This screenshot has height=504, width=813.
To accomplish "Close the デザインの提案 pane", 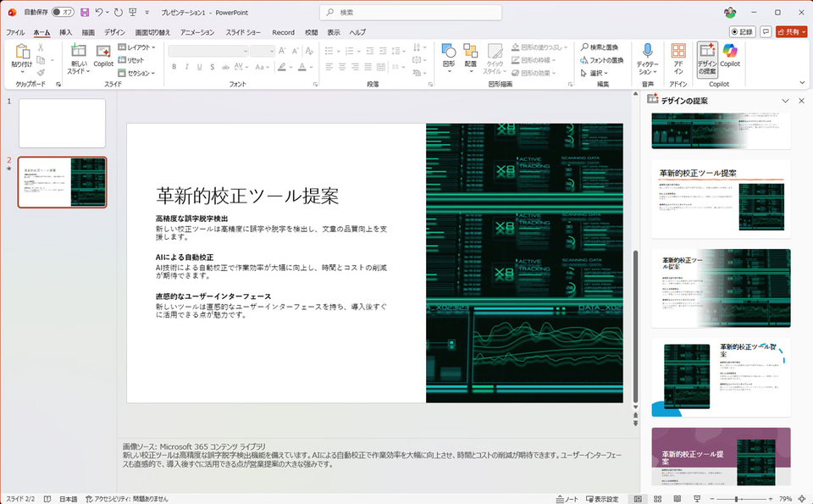I will tap(802, 101).
